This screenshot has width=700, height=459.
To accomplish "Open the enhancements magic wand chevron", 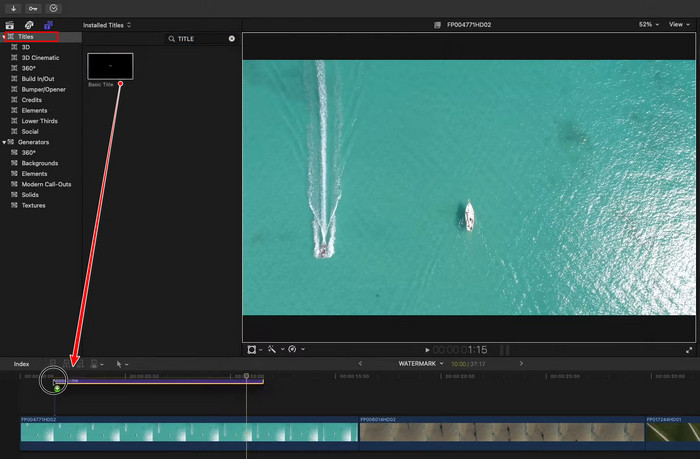I will [x=283, y=349].
